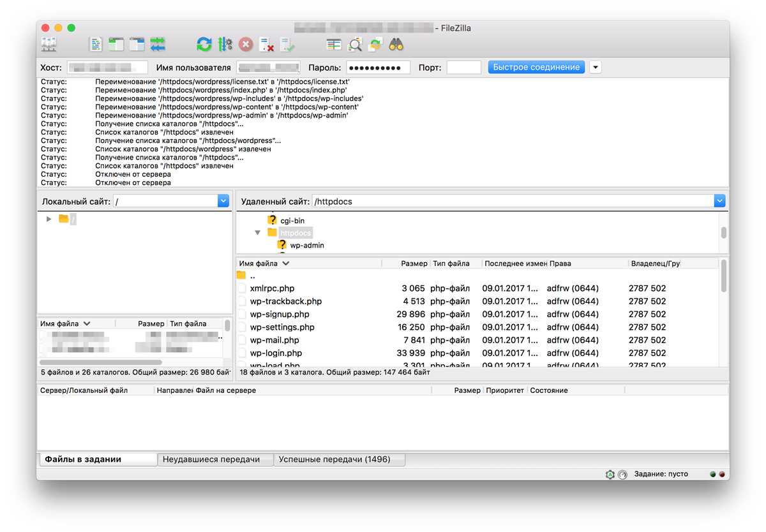The width and height of the screenshot is (766, 532).
Task: Toggle the remote directory tree view
Action: (137, 45)
